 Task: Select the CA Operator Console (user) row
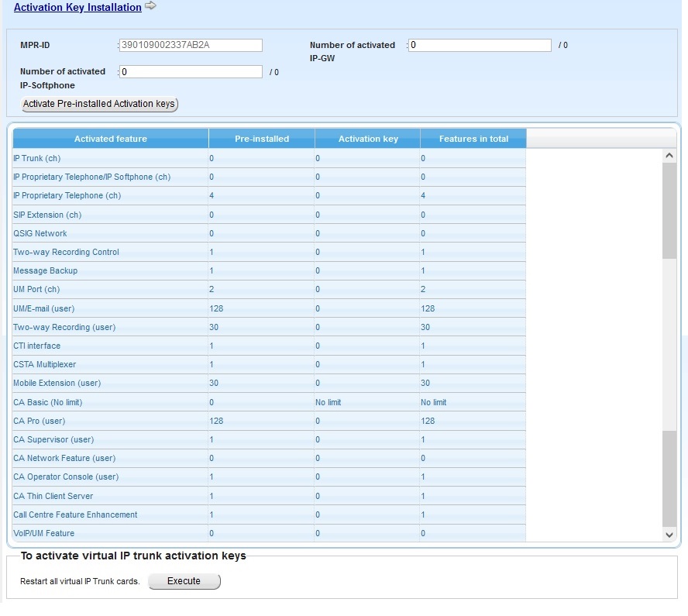point(270,477)
